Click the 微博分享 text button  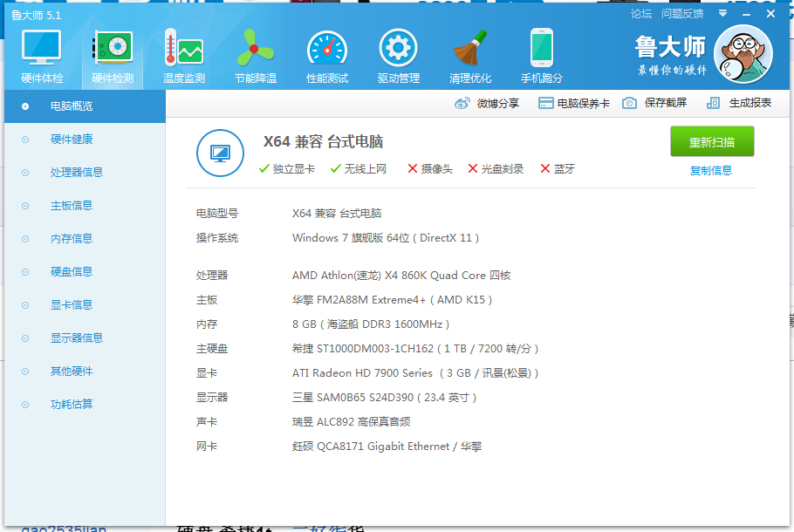[497, 103]
